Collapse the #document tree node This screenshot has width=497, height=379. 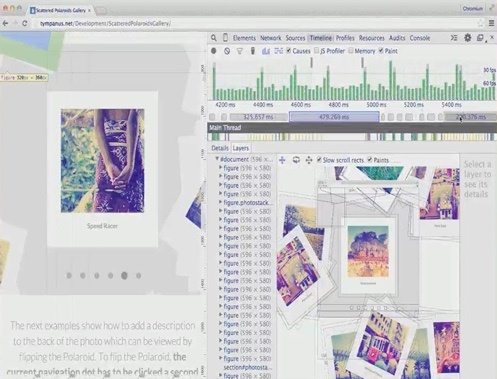coord(217,159)
